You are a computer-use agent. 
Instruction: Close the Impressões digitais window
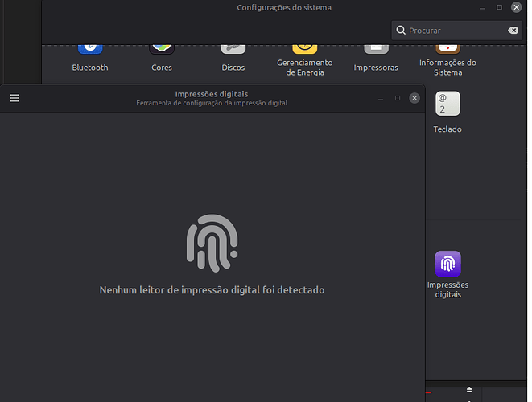click(414, 98)
